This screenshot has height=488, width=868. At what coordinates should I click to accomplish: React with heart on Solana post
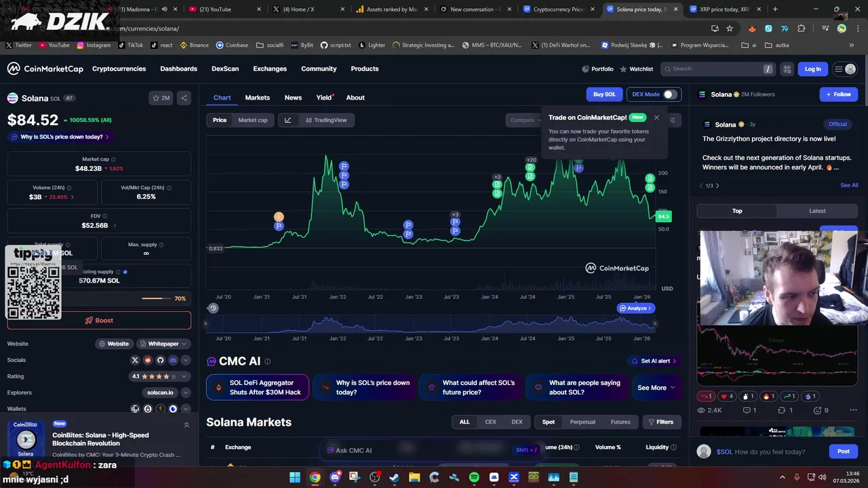tap(726, 396)
